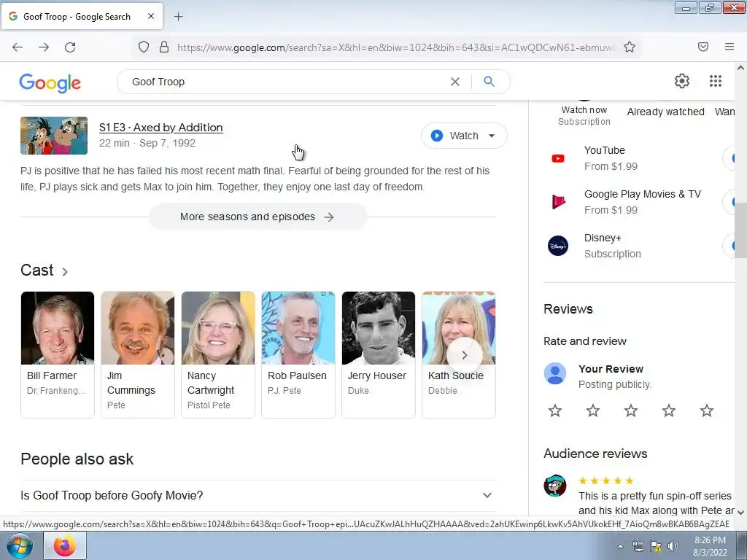The height and width of the screenshot is (560, 747).
Task: Click scrollbar down arrow
Action: tap(740, 512)
